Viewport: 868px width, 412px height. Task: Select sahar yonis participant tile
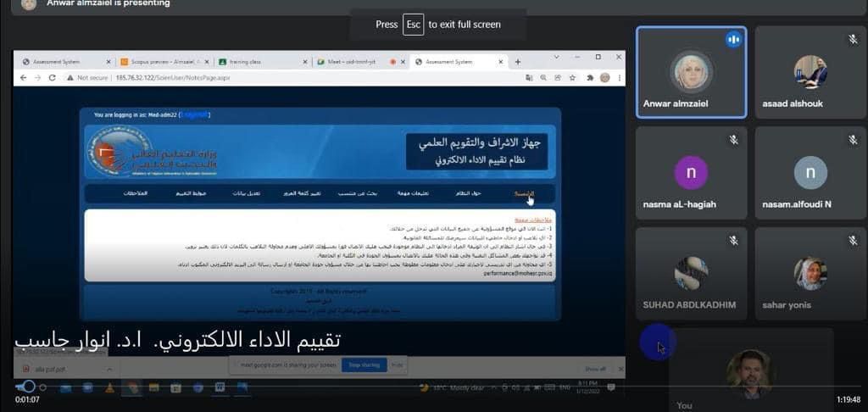point(810,274)
